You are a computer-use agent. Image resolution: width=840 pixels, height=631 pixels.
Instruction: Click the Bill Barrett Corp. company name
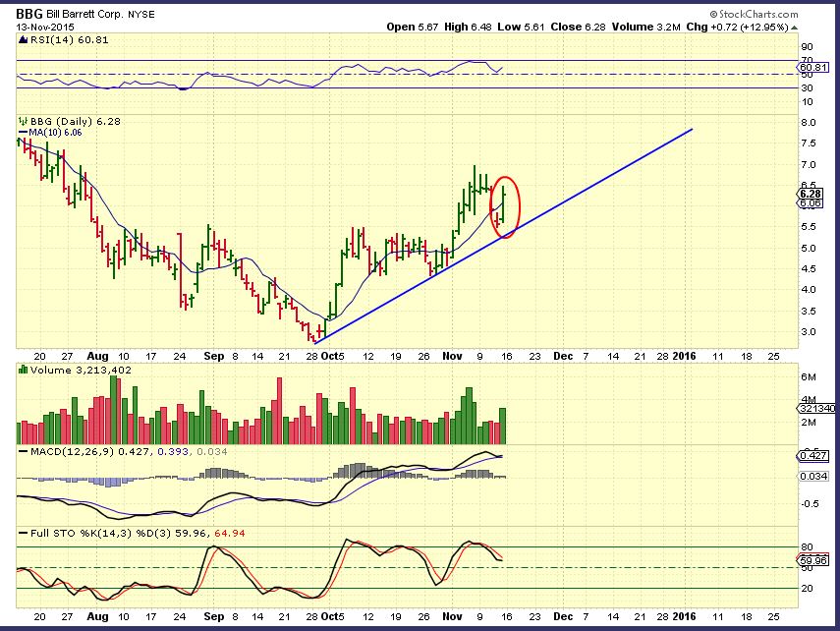coord(84,15)
